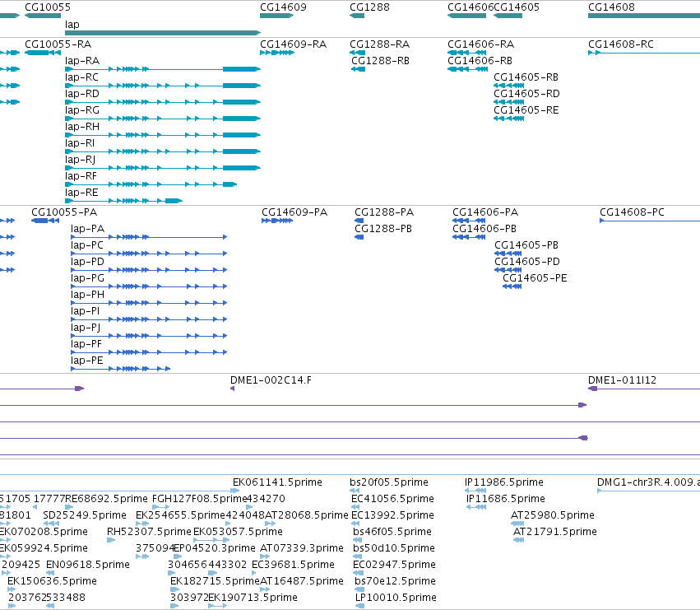Click protein label CG10055-PA

click(x=64, y=212)
